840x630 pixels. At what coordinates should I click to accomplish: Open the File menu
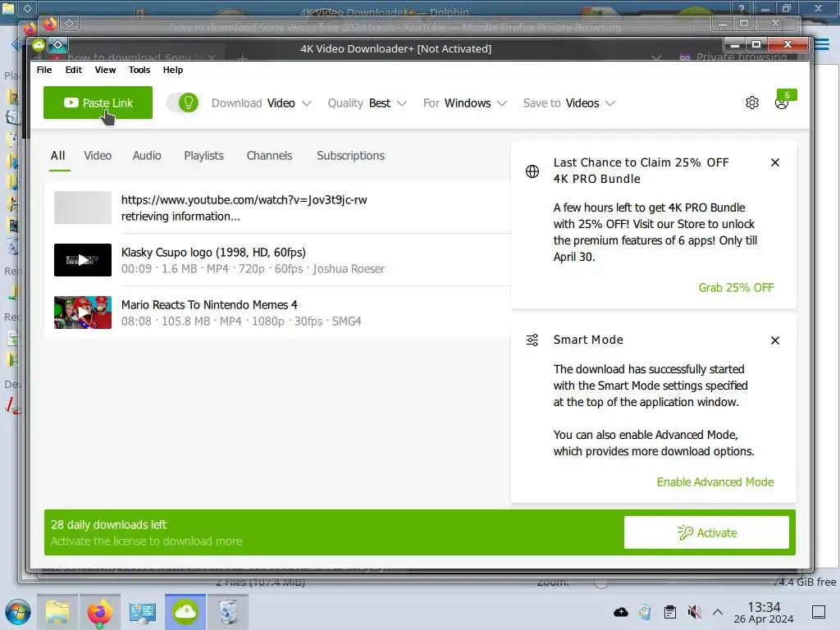(44, 70)
